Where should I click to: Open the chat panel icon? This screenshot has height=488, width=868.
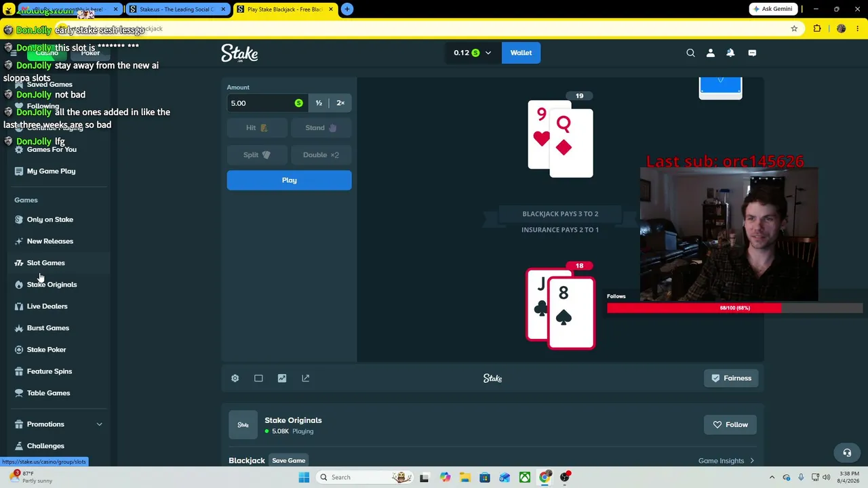(x=752, y=53)
